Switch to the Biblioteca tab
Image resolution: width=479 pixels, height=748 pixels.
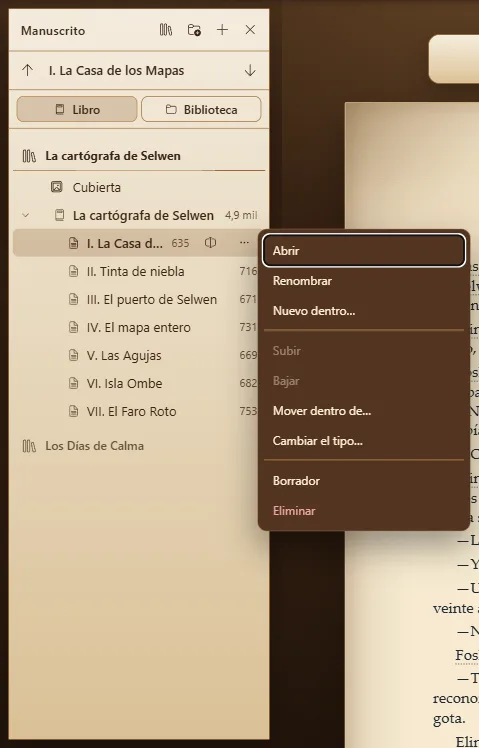(201, 109)
